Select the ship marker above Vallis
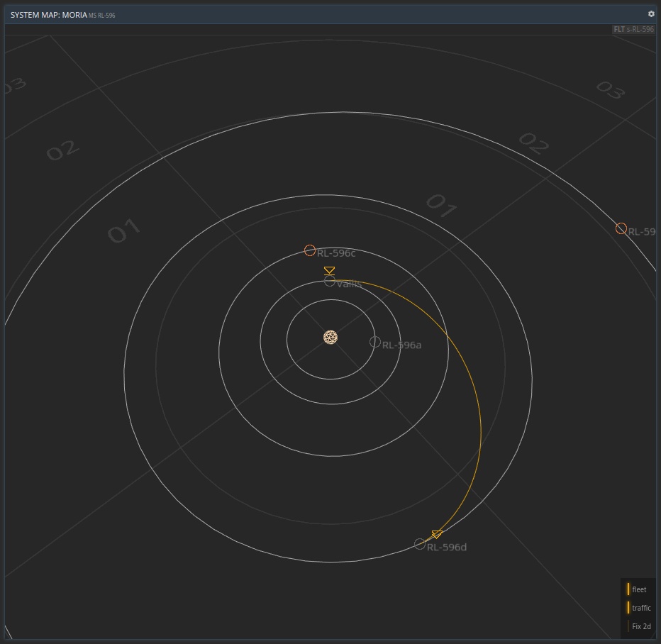Image resolution: width=661 pixels, height=644 pixels. (x=329, y=271)
